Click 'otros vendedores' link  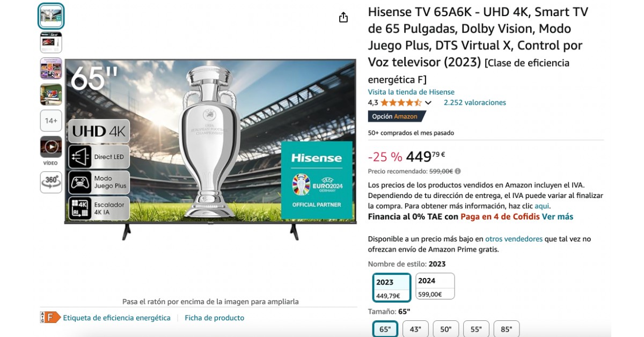514,239
